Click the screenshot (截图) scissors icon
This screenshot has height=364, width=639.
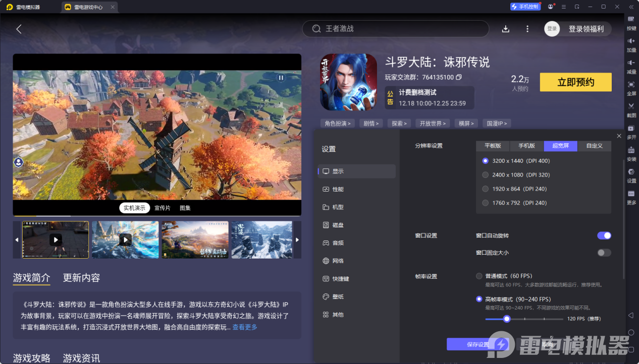631,106
